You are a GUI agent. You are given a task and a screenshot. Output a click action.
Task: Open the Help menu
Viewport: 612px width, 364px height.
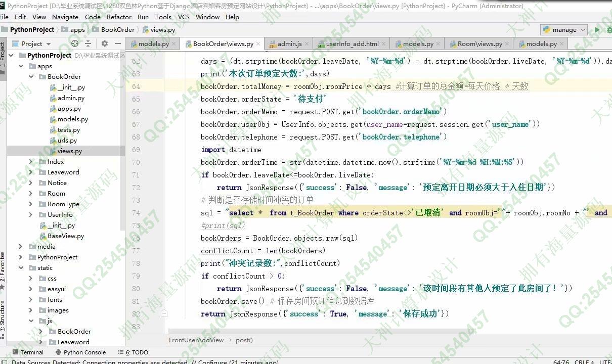[x=232, y=17]
